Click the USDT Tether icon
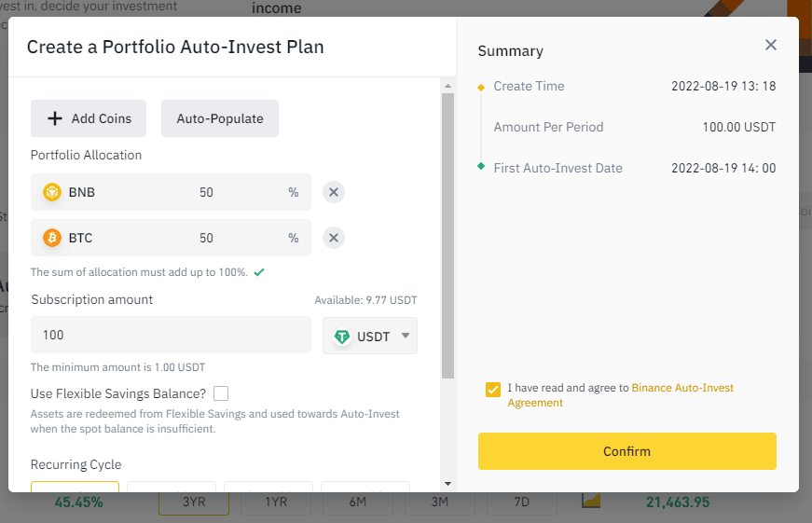The image size is (812, 523). pos(342,337)
